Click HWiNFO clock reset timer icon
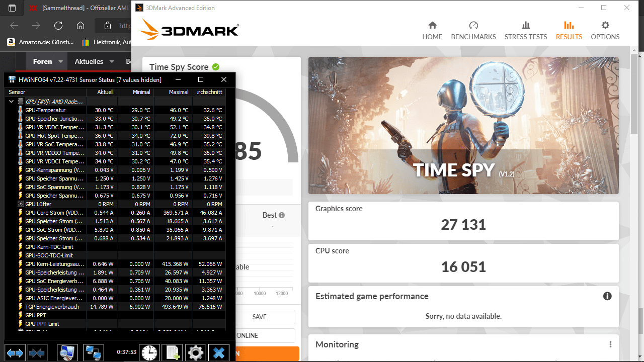Image resolution: width=644 pixels, height=362 pixels. pos(149,353)
